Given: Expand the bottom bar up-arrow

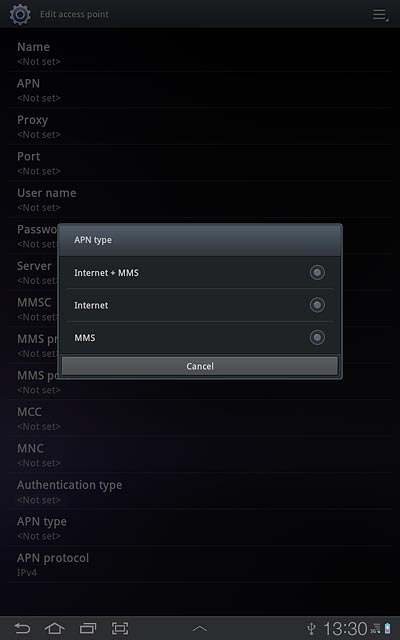Looking at the screenshot, I should click(x=200, y=629).
